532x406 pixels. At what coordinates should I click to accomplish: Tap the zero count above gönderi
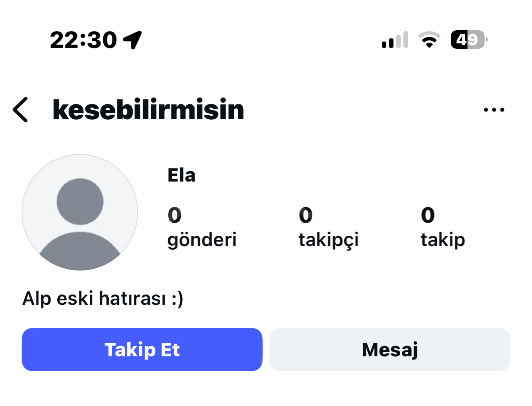[175, 215]
